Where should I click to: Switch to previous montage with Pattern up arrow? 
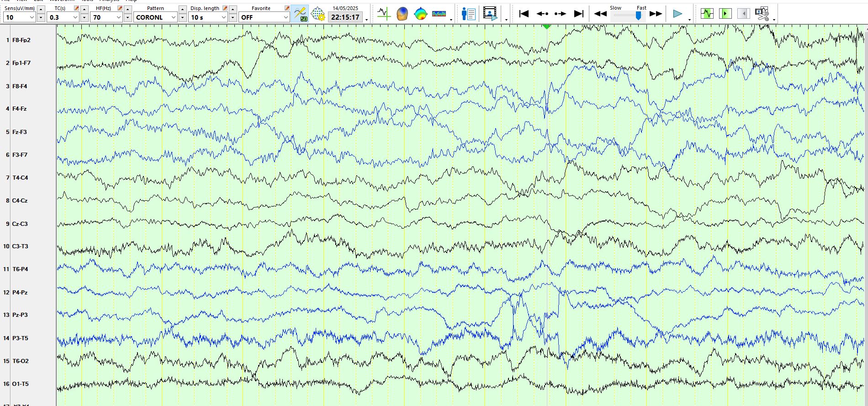click(182, 9)
